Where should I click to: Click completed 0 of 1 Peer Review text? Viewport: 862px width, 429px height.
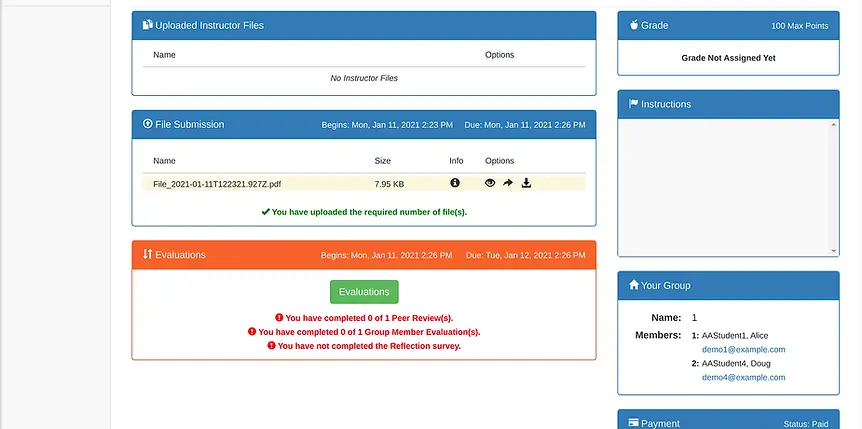tap(369, 318)
